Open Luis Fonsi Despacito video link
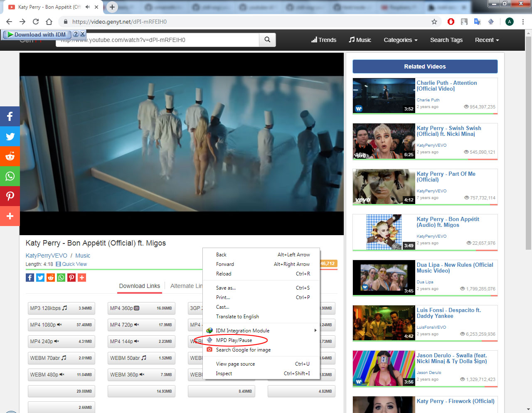The width and height of the screenshot is (532, 413). pos(449,313)
